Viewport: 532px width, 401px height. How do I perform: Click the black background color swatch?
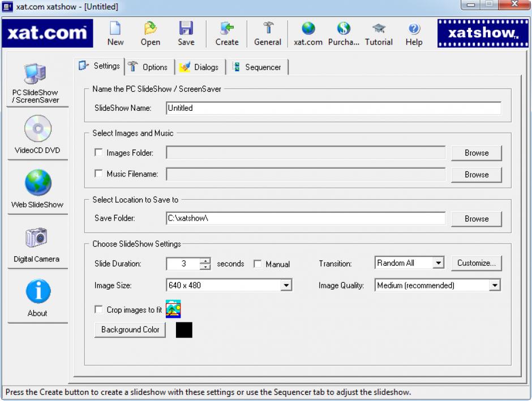tap(185, 330)
